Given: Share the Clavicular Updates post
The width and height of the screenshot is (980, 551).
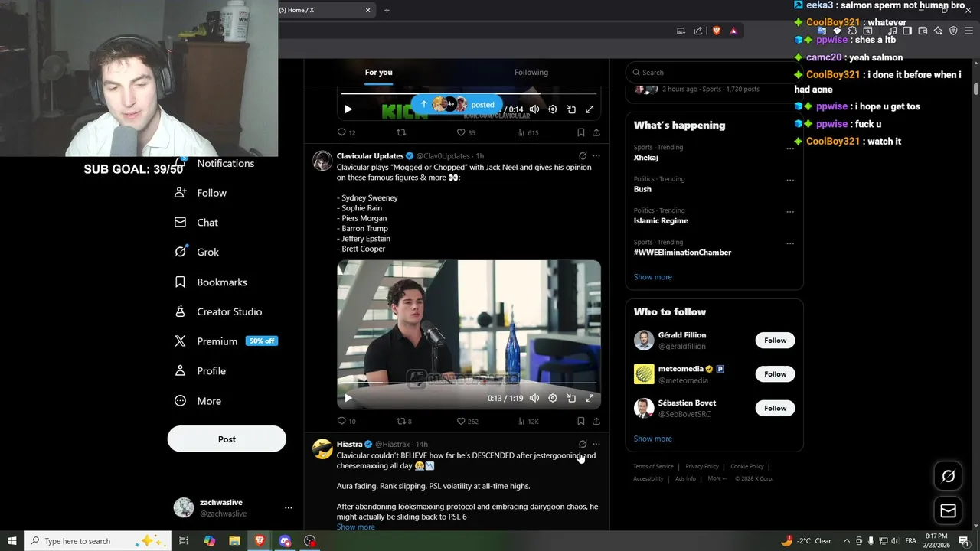Looking at the screenshot, I should point(596,421).
